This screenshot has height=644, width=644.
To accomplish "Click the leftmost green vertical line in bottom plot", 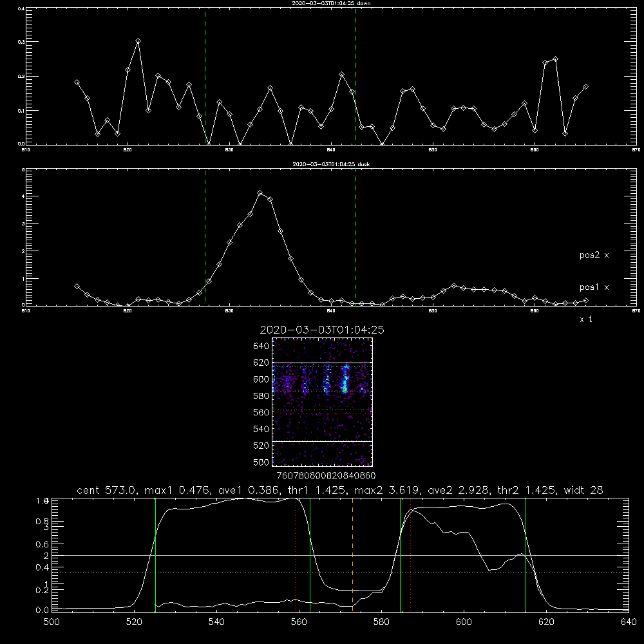I will 155,555.
